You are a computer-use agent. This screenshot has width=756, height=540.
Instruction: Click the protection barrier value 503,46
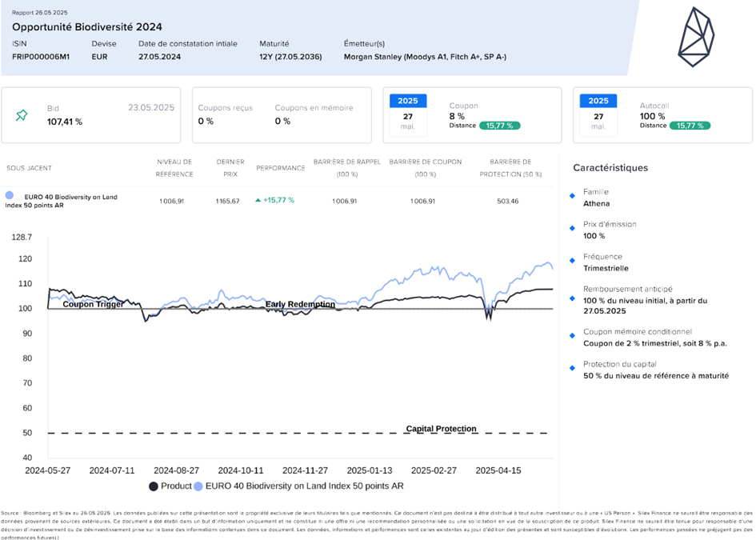point(508,201)
